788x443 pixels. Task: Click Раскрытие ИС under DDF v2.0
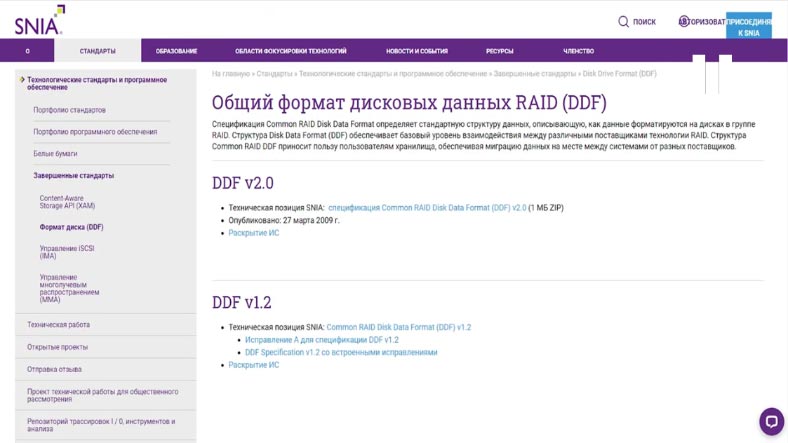(x=253, y=233)
